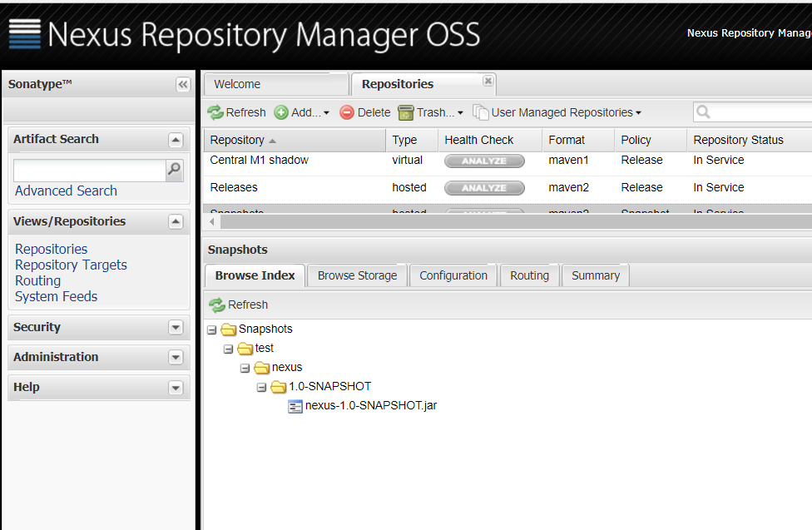The height and width of the screenshot is (530, 812).
Task: Click the artifact search magnifier icon
Action: coord(175,169)
